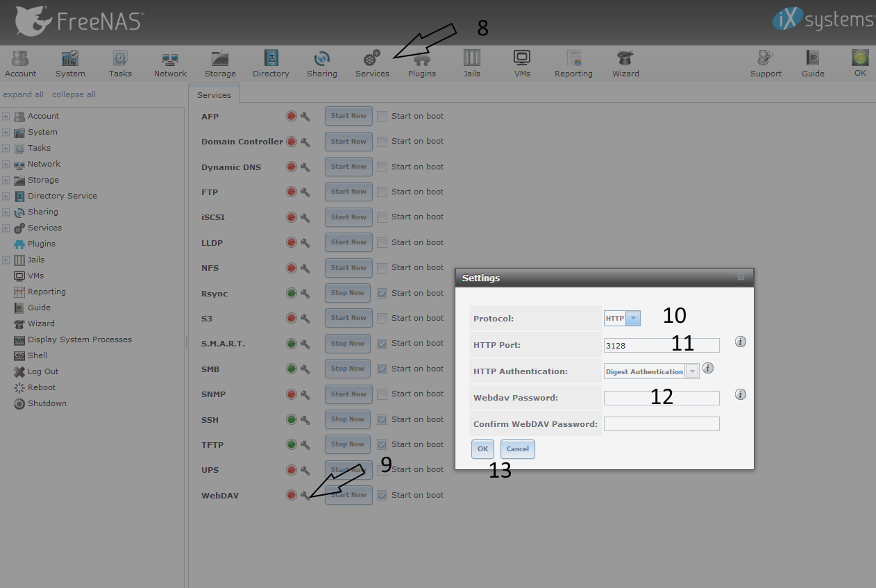Open the HTTP Authentication dropdown

tap(692, 371)
